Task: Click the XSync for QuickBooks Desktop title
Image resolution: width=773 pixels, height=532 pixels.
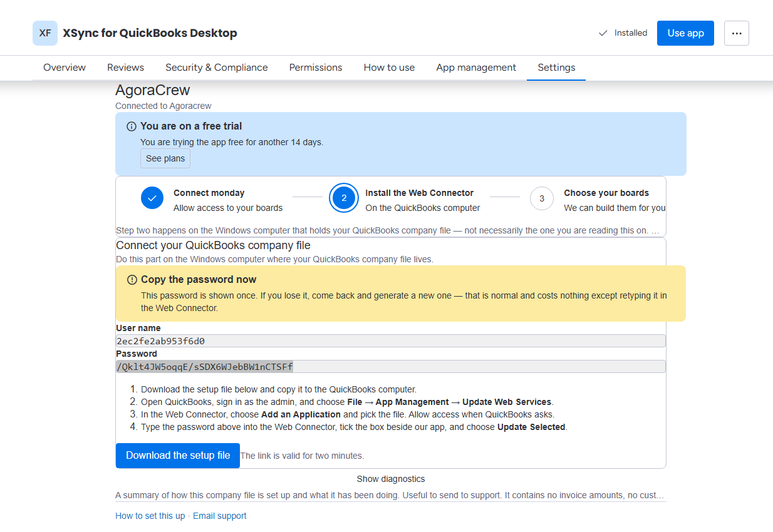Action: [150, 33]
